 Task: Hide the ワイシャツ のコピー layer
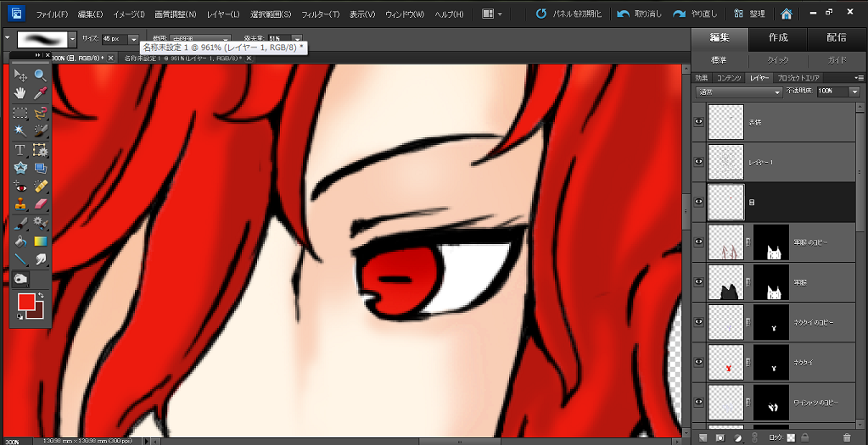click(698, 402)
